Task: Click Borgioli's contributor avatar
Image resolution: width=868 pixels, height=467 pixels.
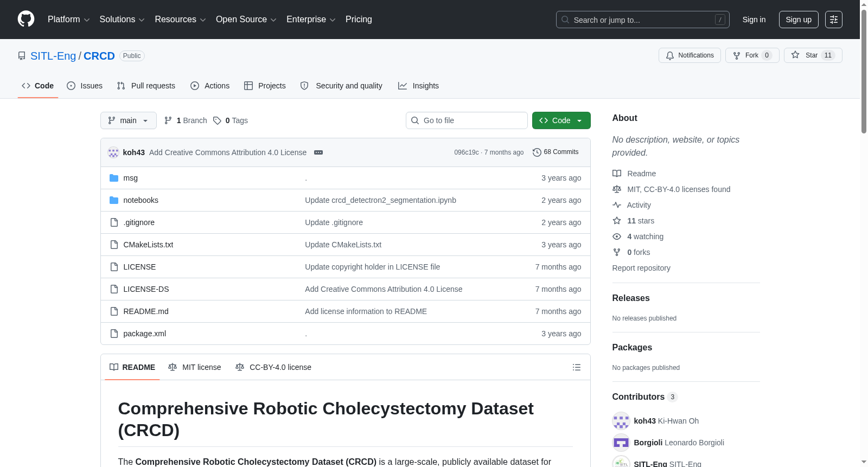Action: 621,443
